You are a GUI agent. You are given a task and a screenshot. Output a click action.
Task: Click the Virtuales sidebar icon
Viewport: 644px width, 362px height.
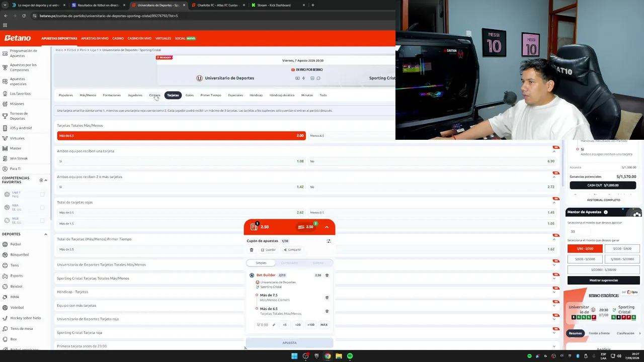(x=5, y=138)
